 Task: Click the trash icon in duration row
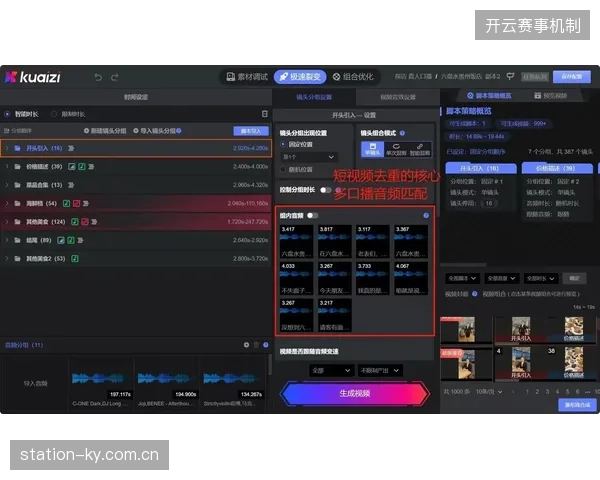[x=264, y=114]
